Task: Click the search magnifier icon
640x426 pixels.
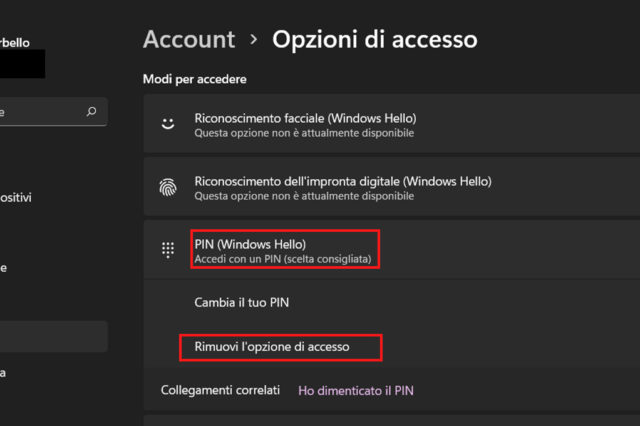Action: click(92, 112)
